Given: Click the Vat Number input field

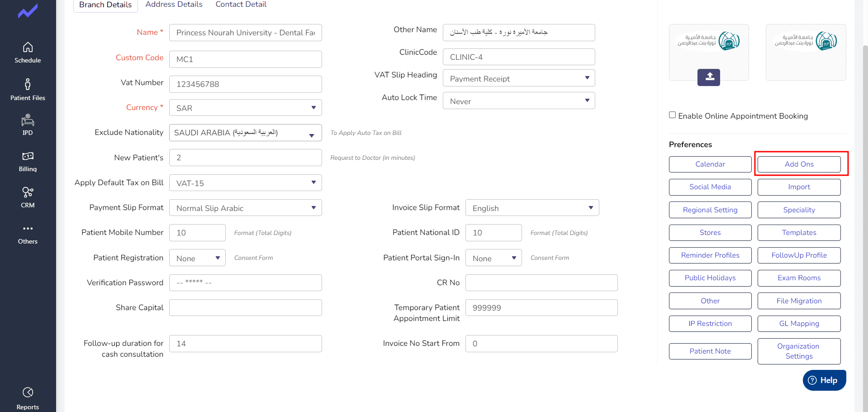Looking at the screenshot, I should [245, 84].
